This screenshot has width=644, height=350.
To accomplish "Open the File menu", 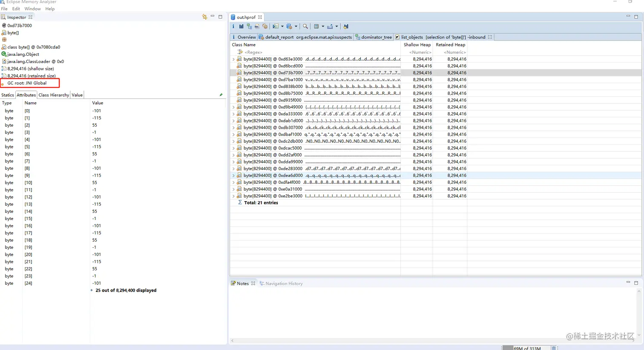I will [x=4, y=9].
